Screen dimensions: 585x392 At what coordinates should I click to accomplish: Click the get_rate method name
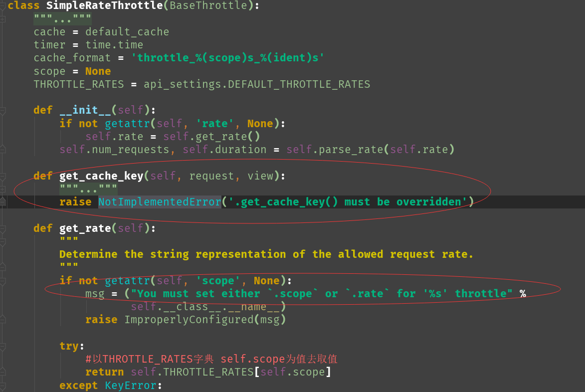tap(85, 228)
